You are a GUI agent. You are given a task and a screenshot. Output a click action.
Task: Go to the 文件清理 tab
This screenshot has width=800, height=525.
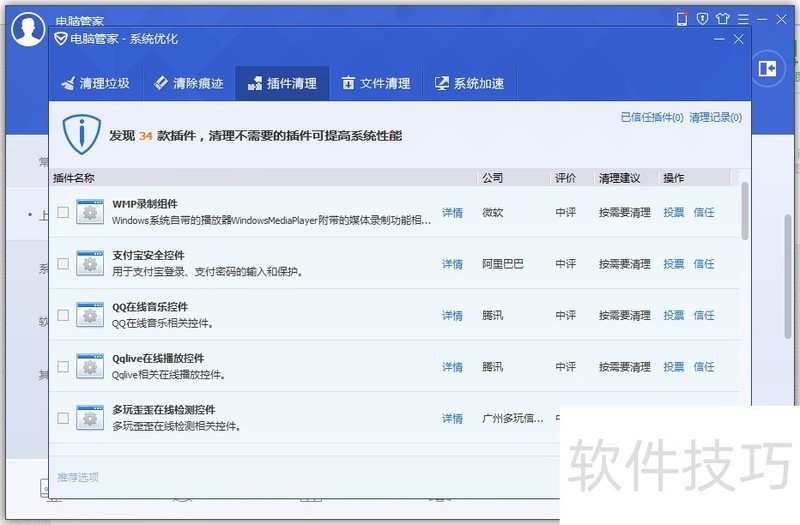point(376,84)
